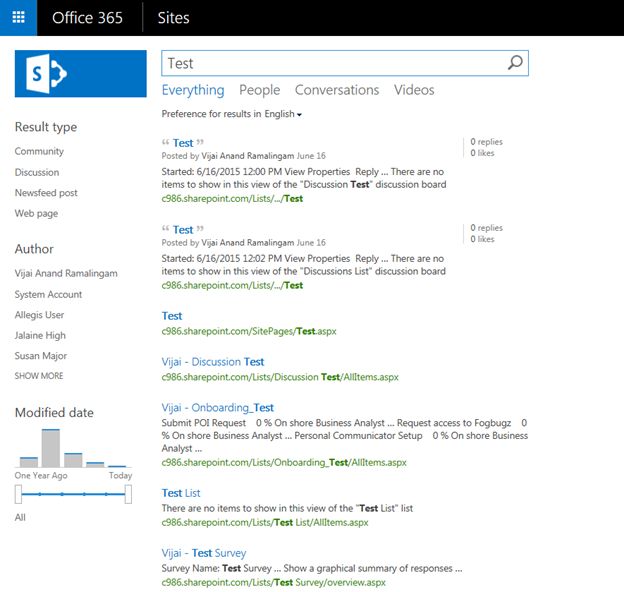The height and width of the screenshot is (592, 624).
Task: Click the right handle of date slider
Action: click(127, 494)
